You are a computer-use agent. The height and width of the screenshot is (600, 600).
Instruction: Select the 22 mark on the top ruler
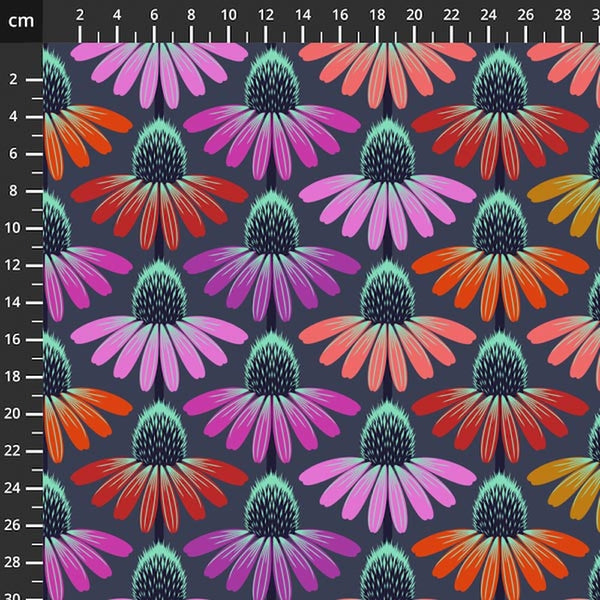pos(451,16)
